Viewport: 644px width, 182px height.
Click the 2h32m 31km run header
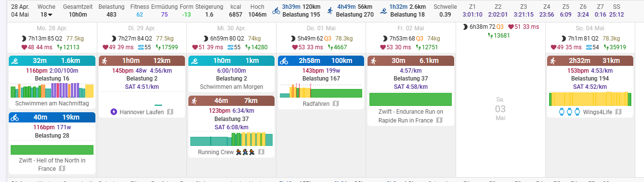pyautogui.click(x=590, y=61)
